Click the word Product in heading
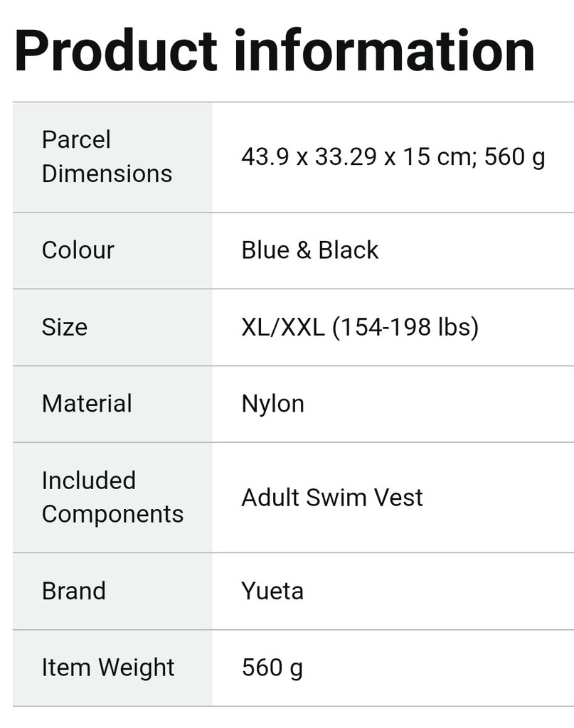Viewport: 574px width, 728px height. [x=115, y=50]
